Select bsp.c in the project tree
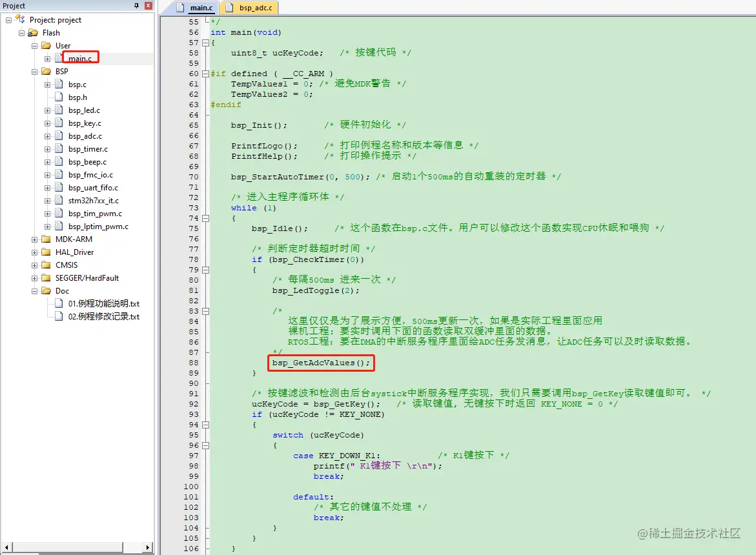The width and height of the screenshot is (756, 555). [x=77, y=85]
